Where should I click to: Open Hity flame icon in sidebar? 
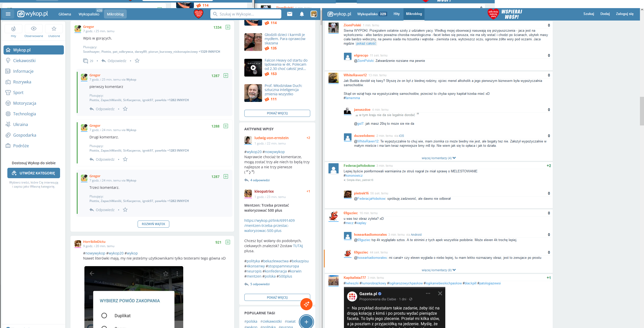13,29
